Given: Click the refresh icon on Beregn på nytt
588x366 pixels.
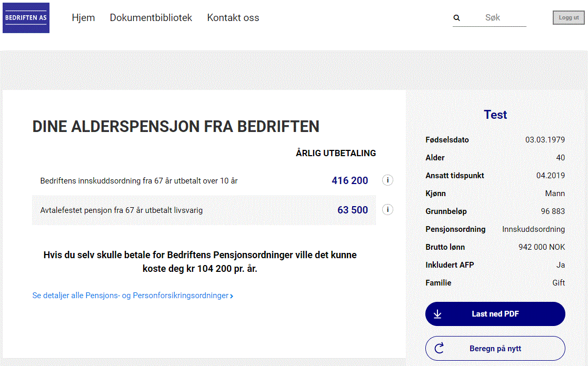Looking at the screenshot, I should click(439, 349).
